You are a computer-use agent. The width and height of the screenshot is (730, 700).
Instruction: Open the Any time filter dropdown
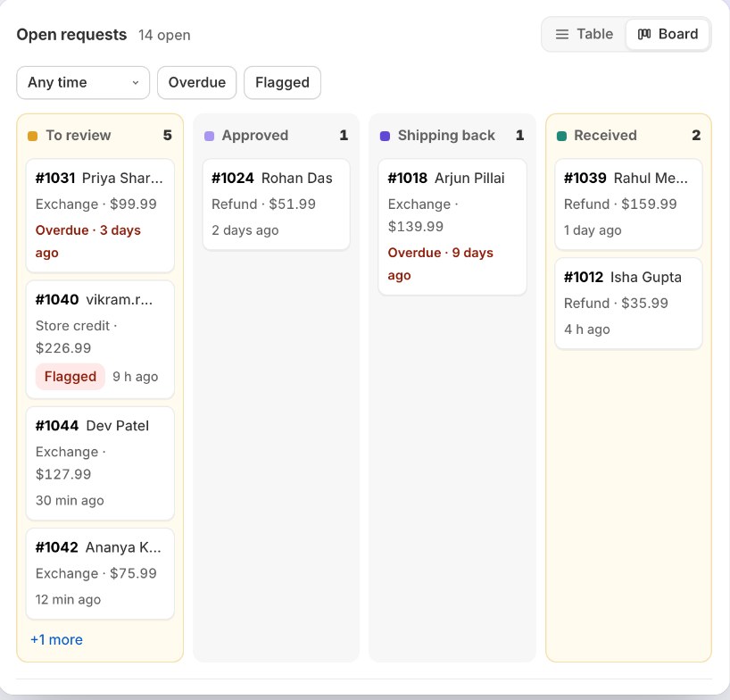click(83, 82)
